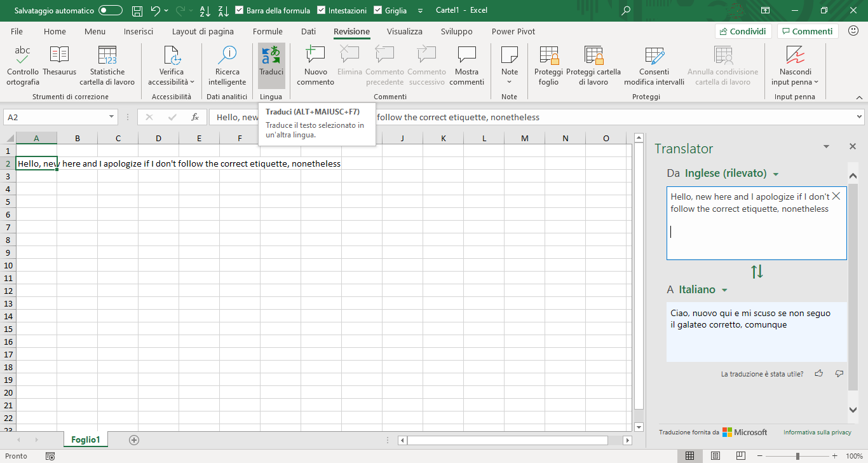This screenshot has width=868, height=463.
Task: Open Translator pane options arrow
Action: pos(826,146)
